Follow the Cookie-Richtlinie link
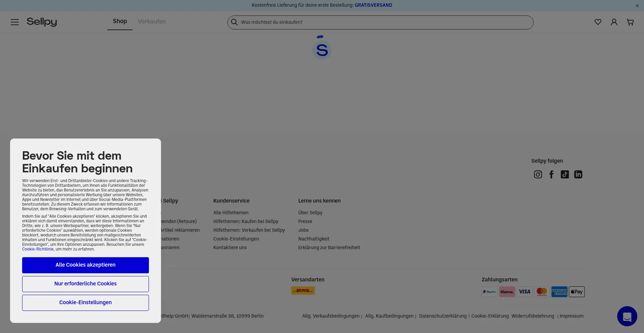This screenshot has height=333, width=644. tap(38, 249)
